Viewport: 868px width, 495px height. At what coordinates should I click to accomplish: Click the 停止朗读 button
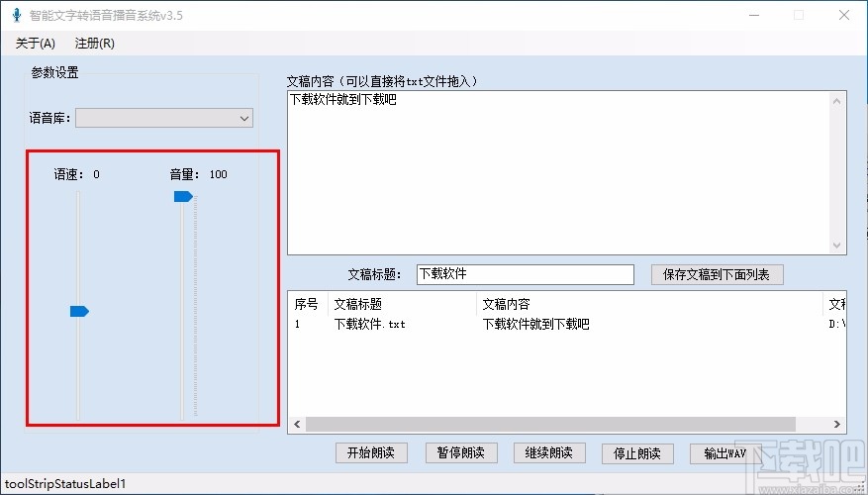pyautogui.click(x=637, y=453)
